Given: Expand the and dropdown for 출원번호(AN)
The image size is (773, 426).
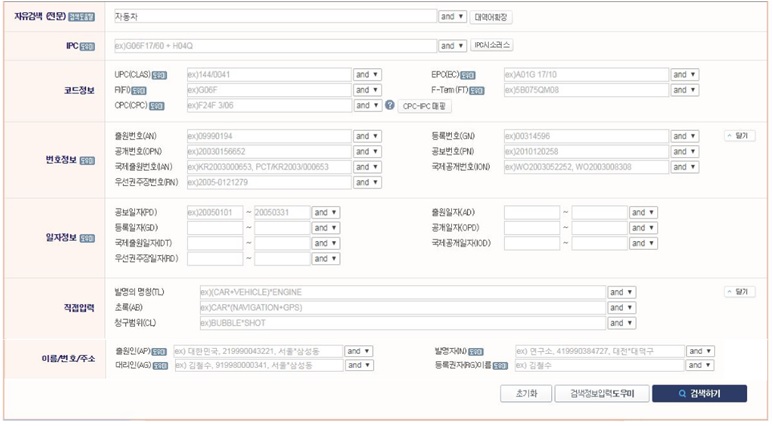Looking at the screenshot, I should tap(367, 136).
